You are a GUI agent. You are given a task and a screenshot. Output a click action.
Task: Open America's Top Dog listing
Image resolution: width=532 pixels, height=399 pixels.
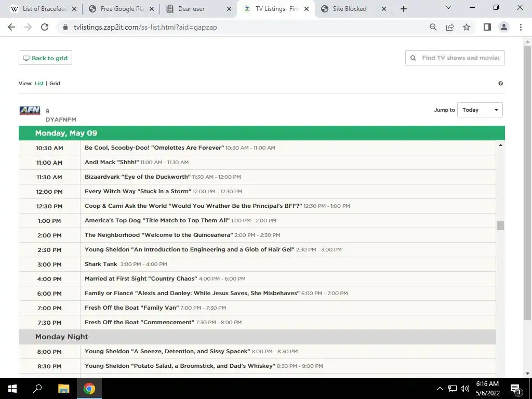coord(157,221)
